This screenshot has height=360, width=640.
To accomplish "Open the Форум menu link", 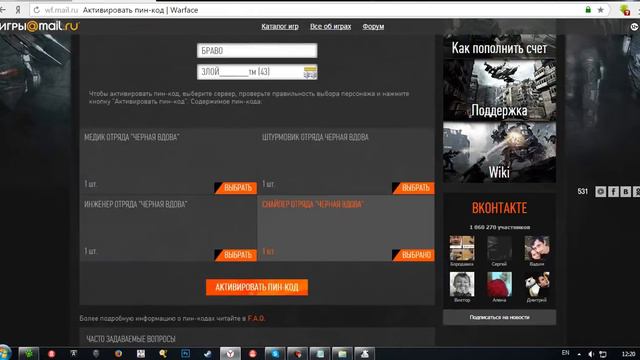I will [373, 27].
